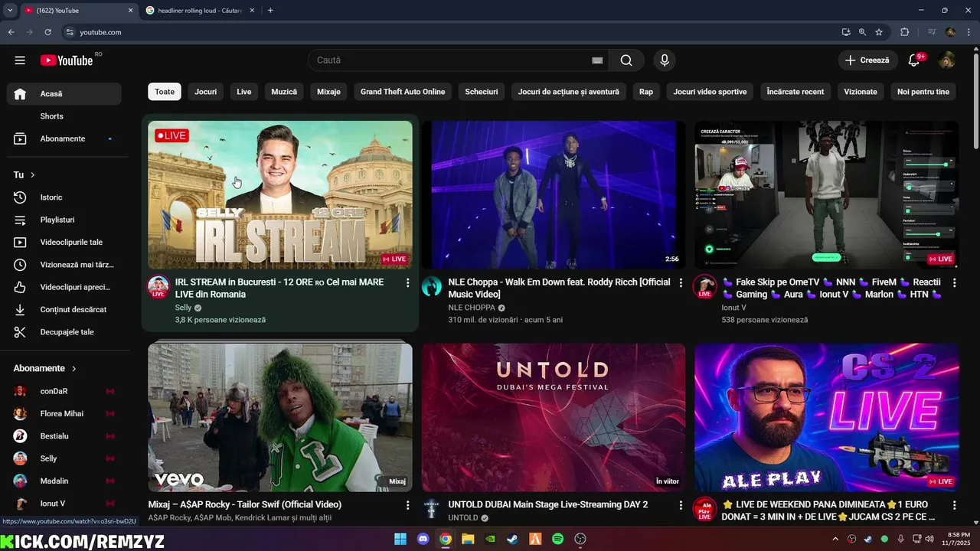Open on-screen keyboard in search box
This screenshot has height=551, width=980.
(597, 60)
